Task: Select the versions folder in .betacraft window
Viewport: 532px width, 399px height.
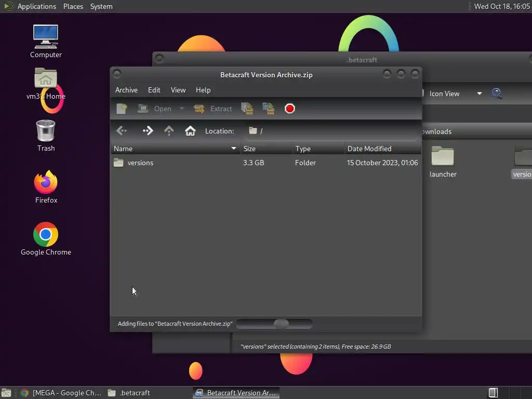Action: tap(522, 162)
